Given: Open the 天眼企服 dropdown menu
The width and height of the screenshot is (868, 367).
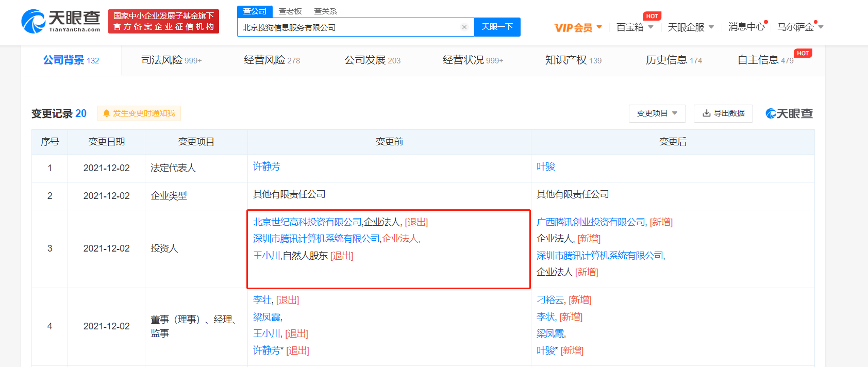Looking at the screenshot, I should click(691, 27).
